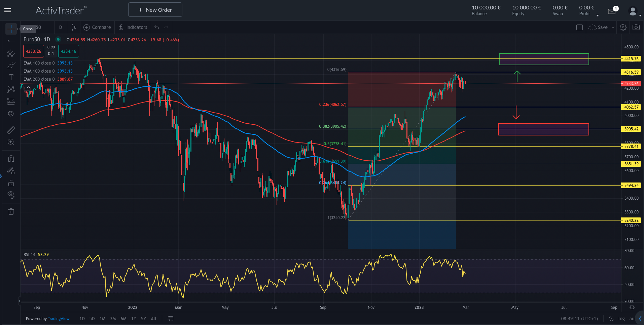This screenshot has width=644, height=325.
Task: Open the emoji sticker tool
Action: point(11,114)
